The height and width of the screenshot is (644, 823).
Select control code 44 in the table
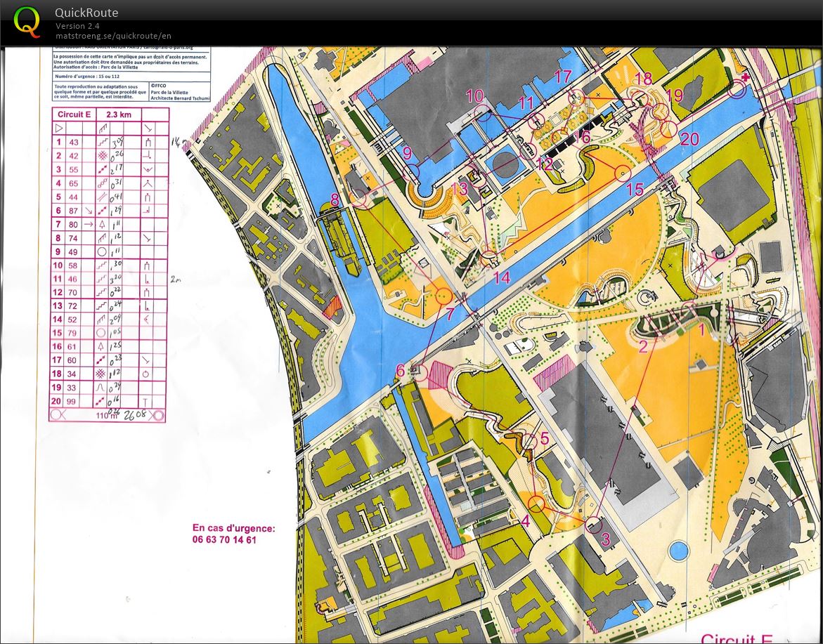74,197
